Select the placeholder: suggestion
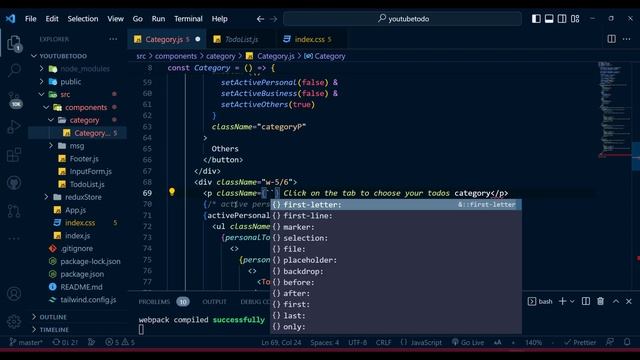Viewport: 640px width, 360px height. pyautogui.click(x=396, y=260)
